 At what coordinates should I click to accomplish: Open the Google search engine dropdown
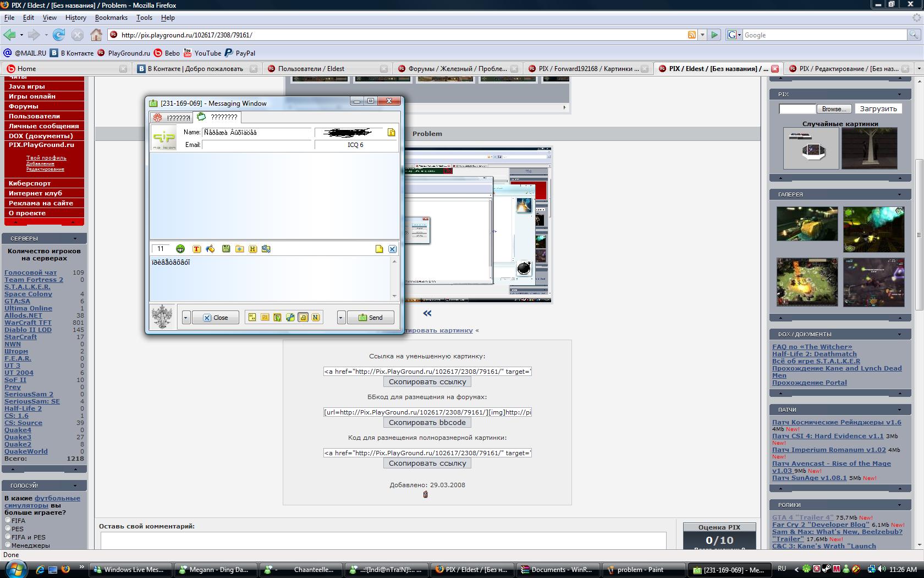coord(740,35)
